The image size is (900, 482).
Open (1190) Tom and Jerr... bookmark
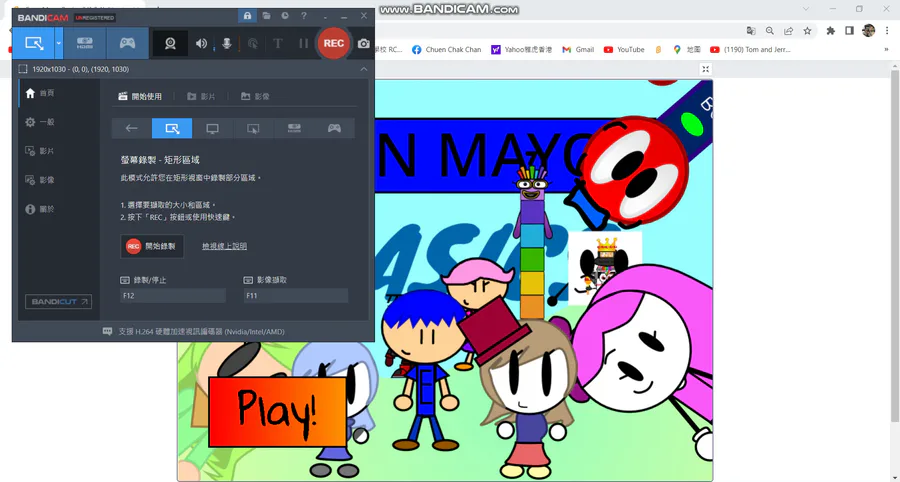(x=750, y=50)
